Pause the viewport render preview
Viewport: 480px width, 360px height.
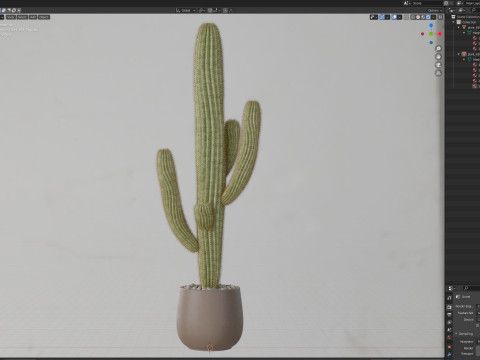[x=440, y=17]
